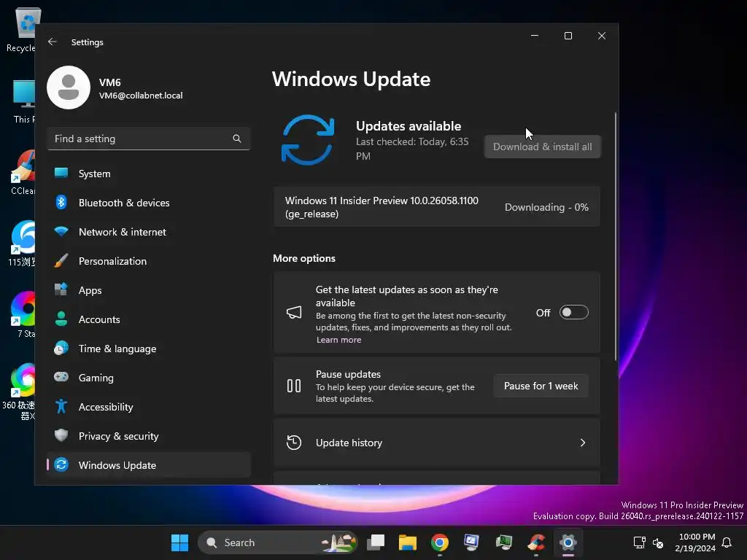Click the Find a setting search field

149,139
